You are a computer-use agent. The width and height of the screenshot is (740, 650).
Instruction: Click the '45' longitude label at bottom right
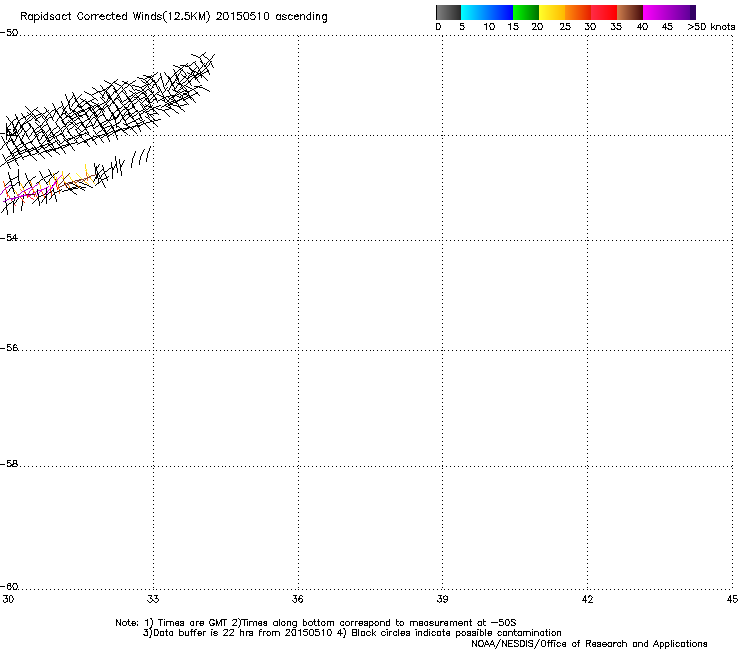pyautogui.click(x=732, y=599)
